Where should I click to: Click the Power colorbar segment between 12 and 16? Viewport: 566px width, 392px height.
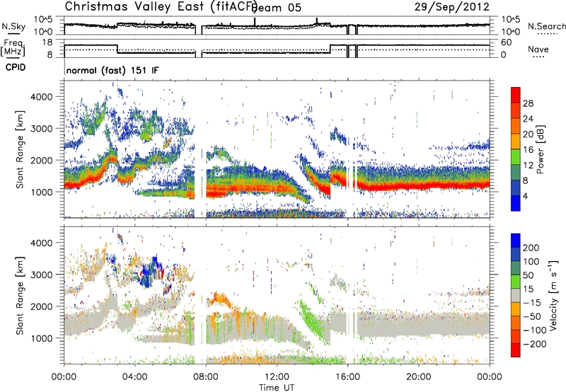click(516, 157)
